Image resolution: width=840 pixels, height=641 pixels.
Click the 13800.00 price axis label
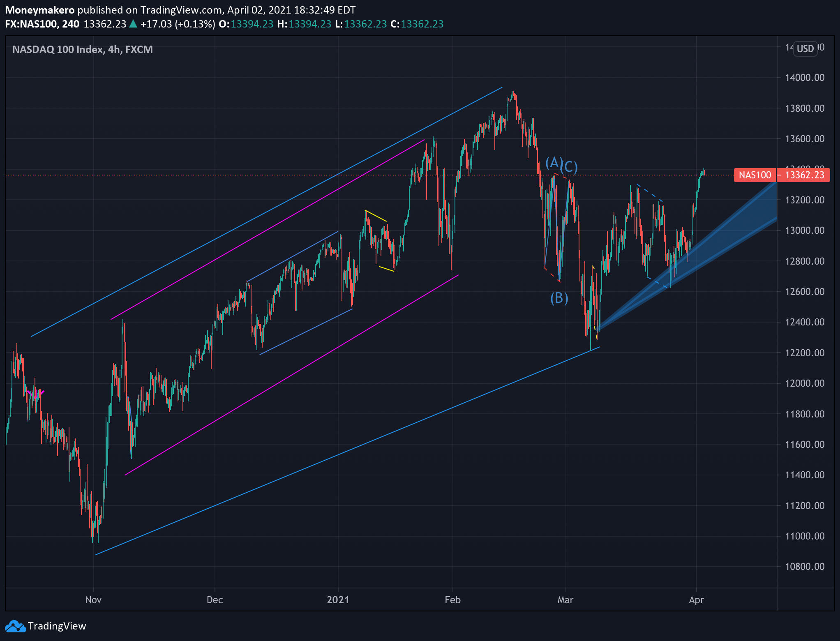click(x=805, y=108)
